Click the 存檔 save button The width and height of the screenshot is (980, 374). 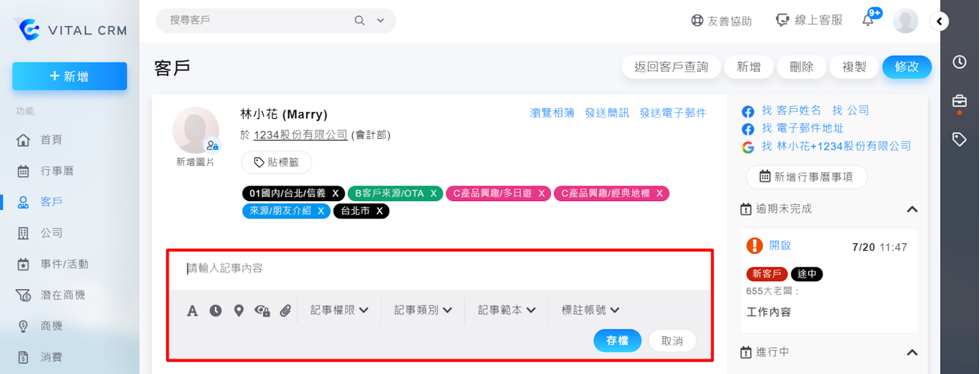coord(617,341)
